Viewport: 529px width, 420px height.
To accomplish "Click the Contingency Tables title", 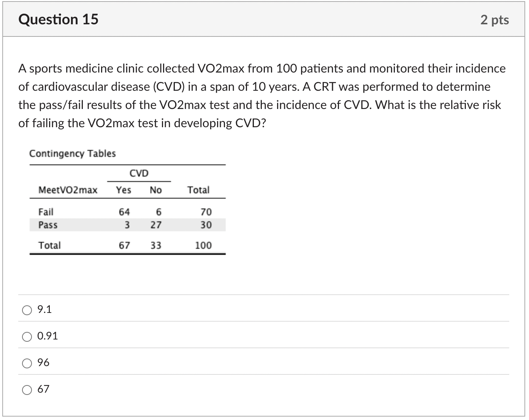I will tap(73, 153).
